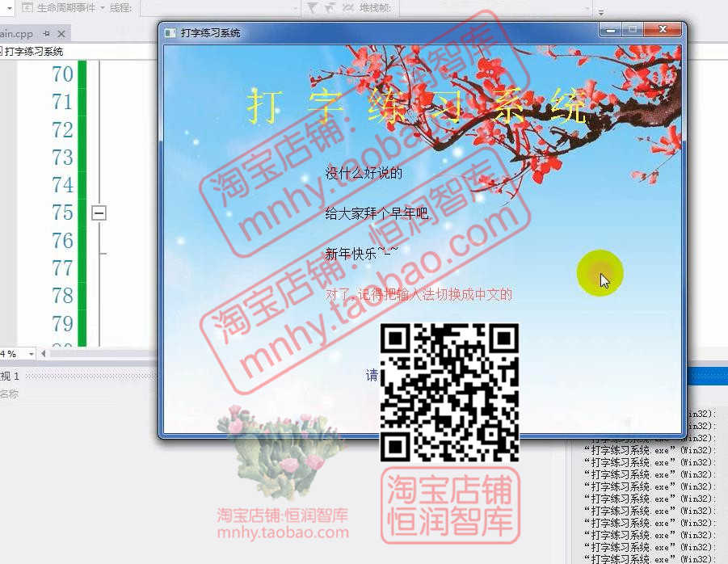Click the thread filter funnel icon

pos(313,8)
